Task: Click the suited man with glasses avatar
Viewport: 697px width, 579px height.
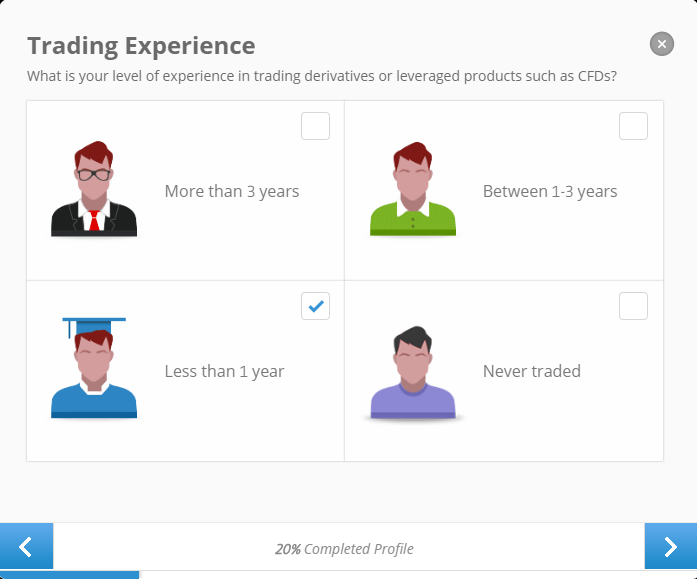Action: tap(94, 189)
